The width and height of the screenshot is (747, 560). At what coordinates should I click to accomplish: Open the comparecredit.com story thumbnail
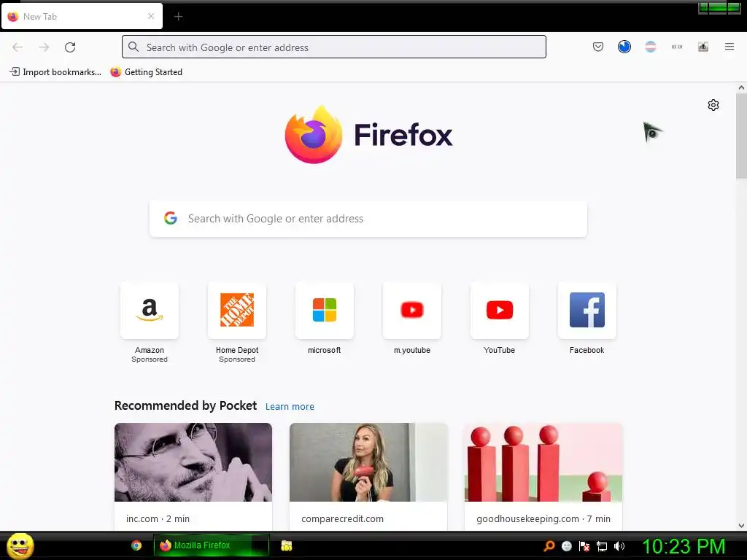[368, 462]
